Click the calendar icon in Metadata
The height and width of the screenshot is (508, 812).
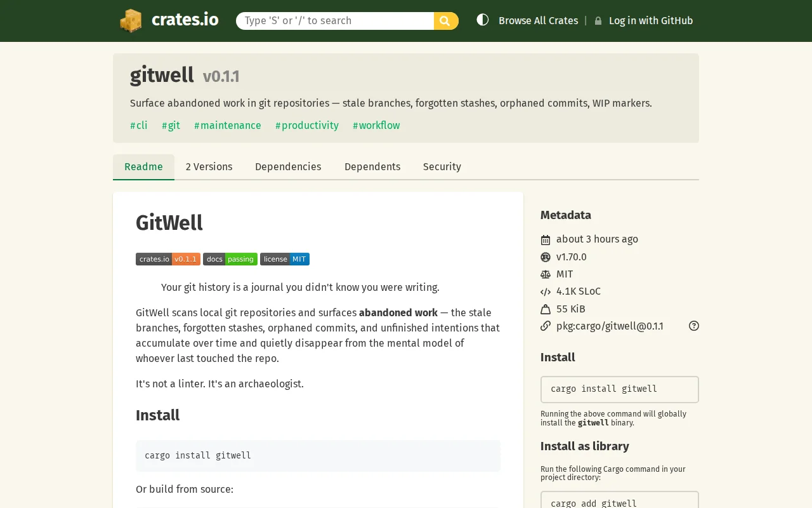coord(546,239)
